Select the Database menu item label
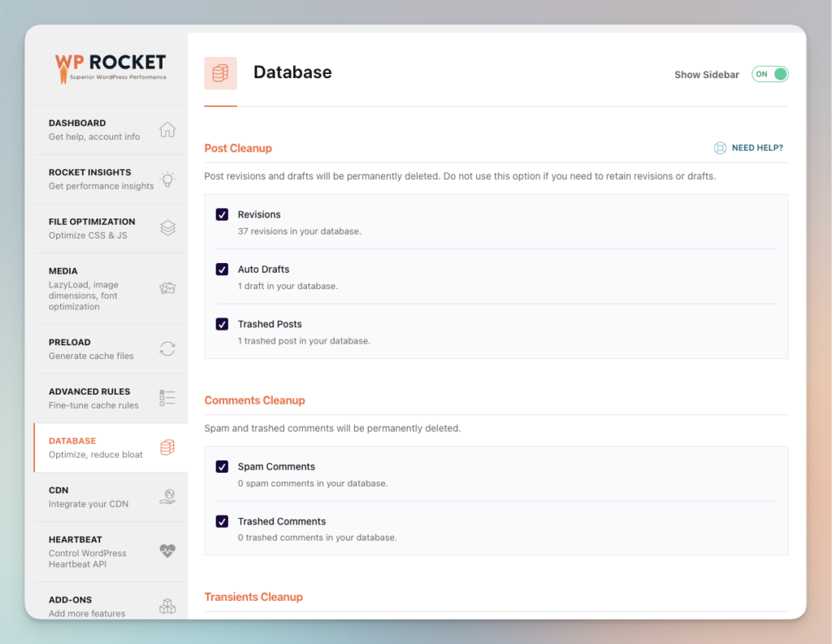The image size is (832, 644). pos(72,441)
